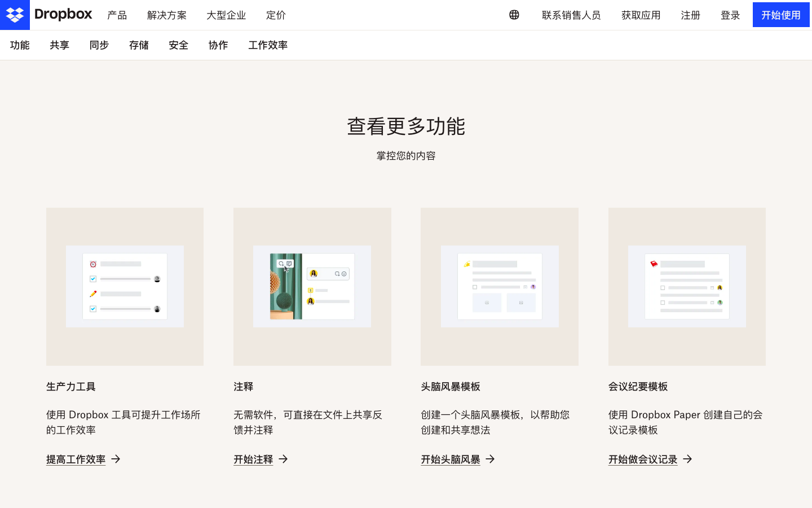Viewport: 812px width, 508px height.
Task: Click the arrow icon next to 提高工作效率
Action: 116,459
